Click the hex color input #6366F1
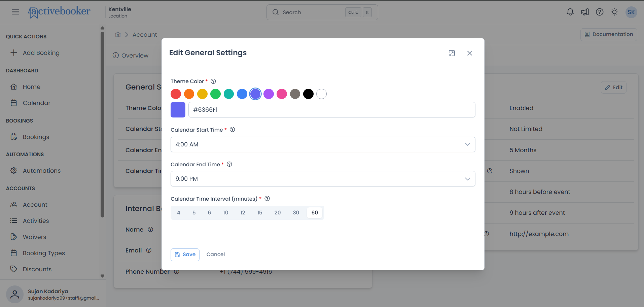The width and height of the screenshot is (644, 307). click(332, 110)
